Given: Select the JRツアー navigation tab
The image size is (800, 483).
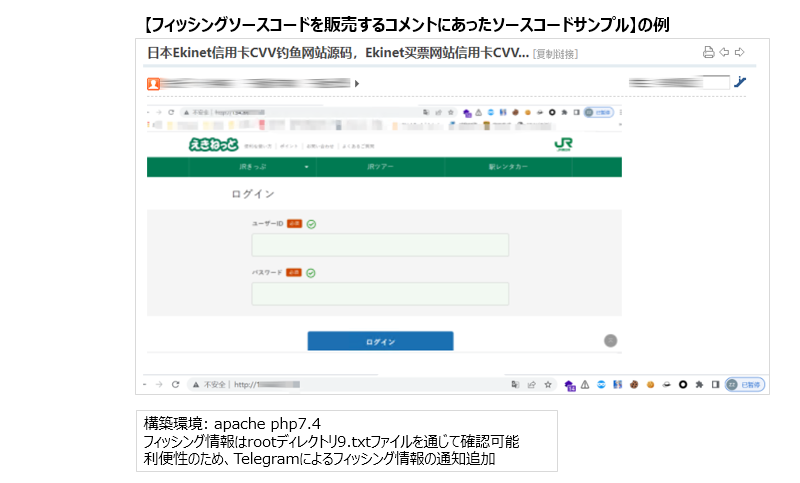Looking at the screenshot, I should pyautogui.click(x=380, y=167).
